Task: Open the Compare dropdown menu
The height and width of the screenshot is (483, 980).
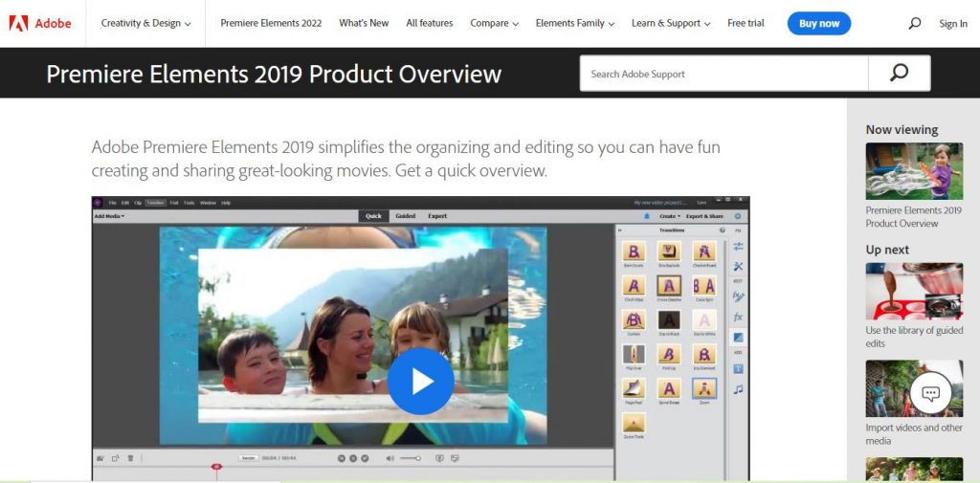Action: point(494,23)
